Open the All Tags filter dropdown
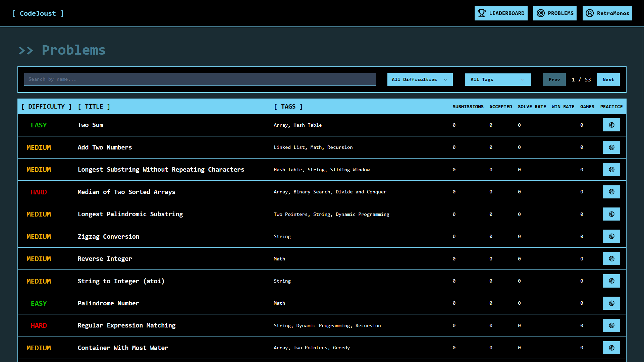Screen dimensions: 644x362 point(497,80)
